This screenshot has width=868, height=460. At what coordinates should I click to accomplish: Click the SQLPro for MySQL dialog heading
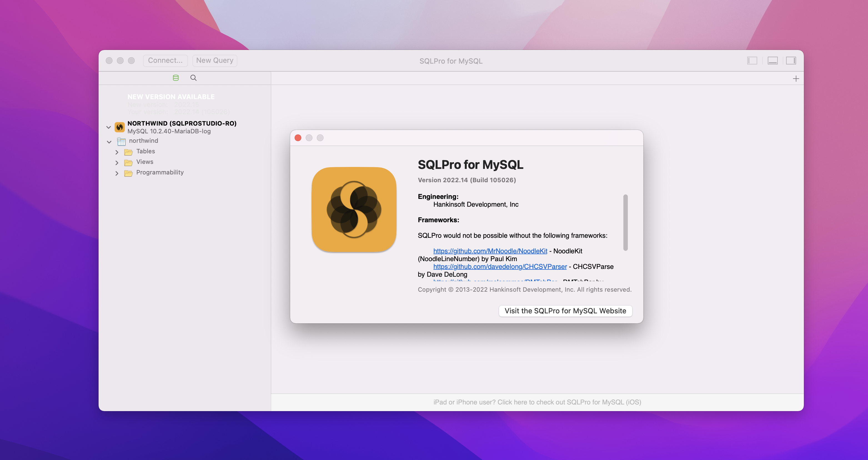pyautogui.click(x=470, y=165)
